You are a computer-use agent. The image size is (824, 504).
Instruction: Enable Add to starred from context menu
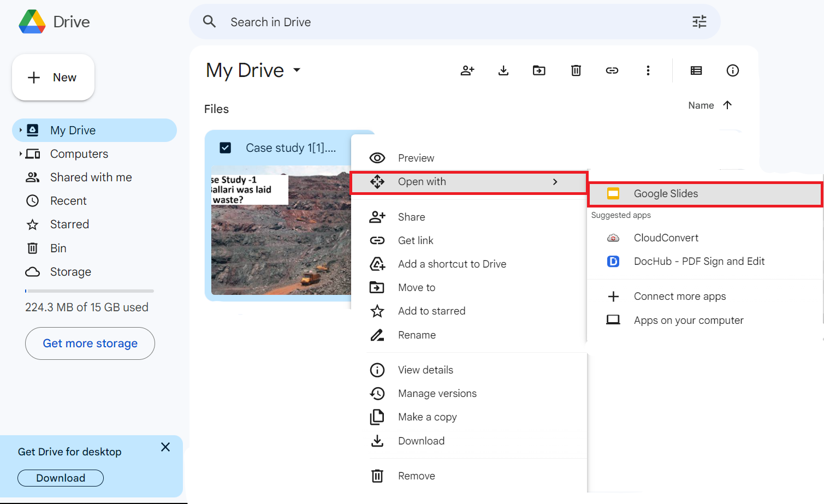pyautogui.click(x=431, y=311)
